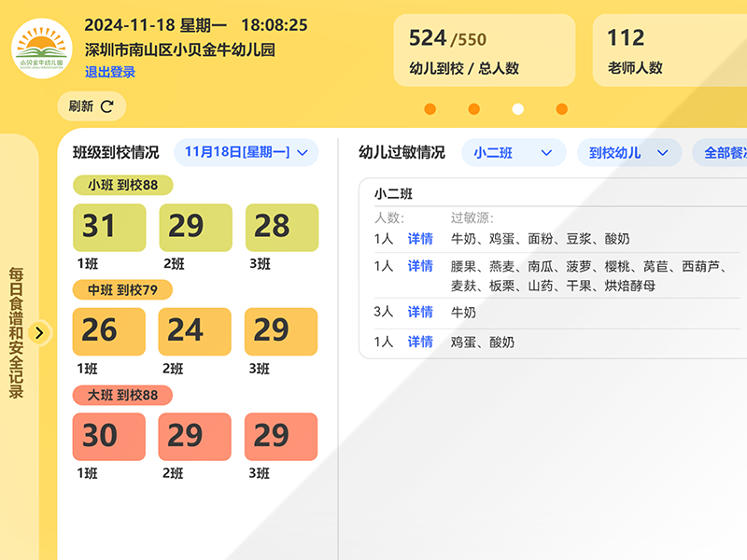Select 小班 1班 tile showing 31
This screenshot has width=747, height=560.
point(109,228)
